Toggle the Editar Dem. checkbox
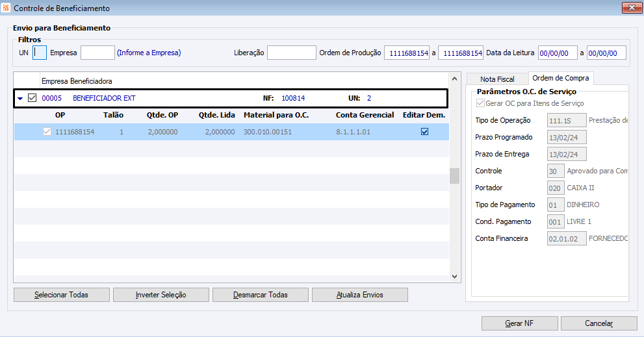 point(425,132)
